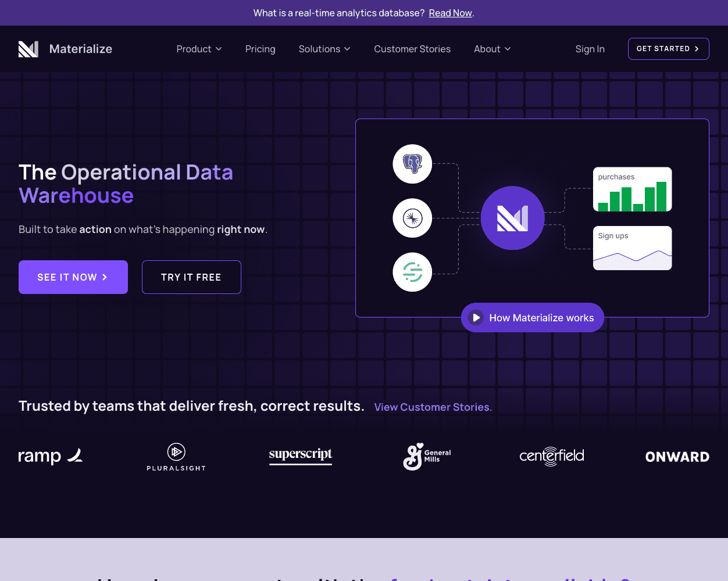Click the Materialize wordmark text

[x=81, y=49]
